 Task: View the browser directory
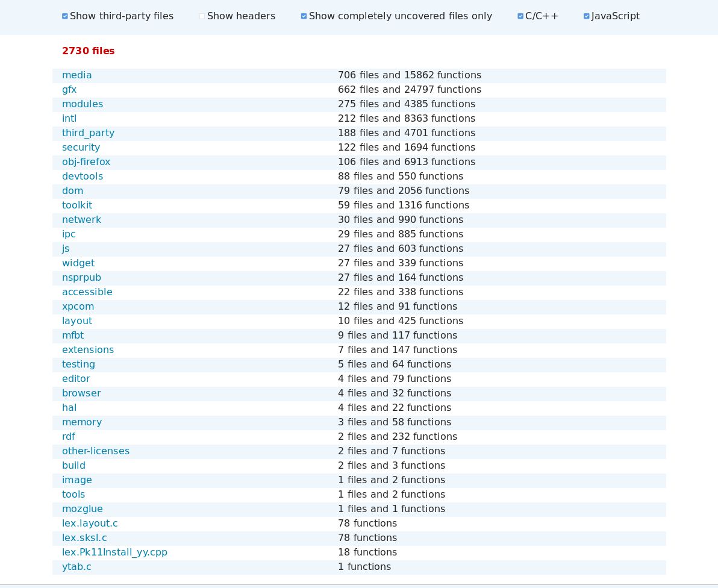coord(81,393)
